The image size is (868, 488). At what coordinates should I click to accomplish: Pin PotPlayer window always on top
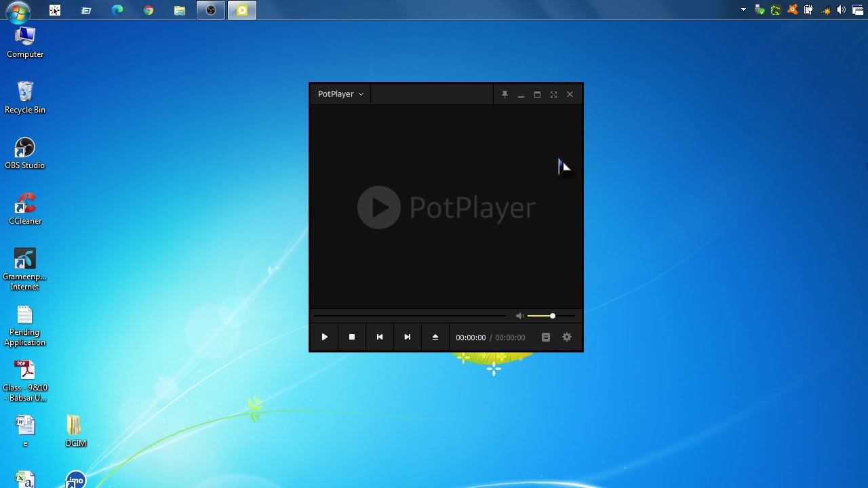505,94
